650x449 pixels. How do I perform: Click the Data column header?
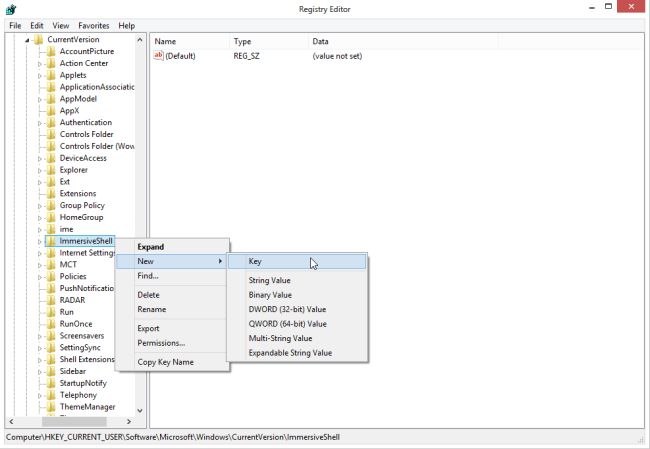coord(403,41)
